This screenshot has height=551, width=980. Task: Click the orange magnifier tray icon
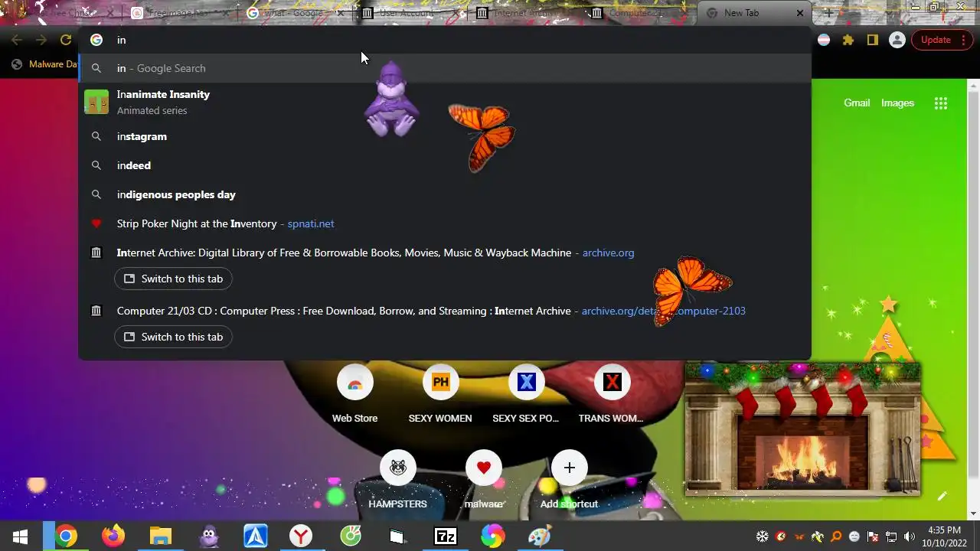[x=836, y=536]
